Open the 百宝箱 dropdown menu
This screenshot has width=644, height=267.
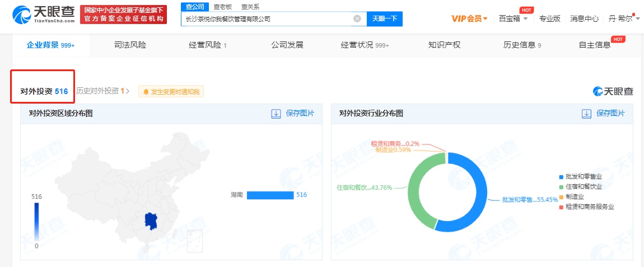point(514,18)
